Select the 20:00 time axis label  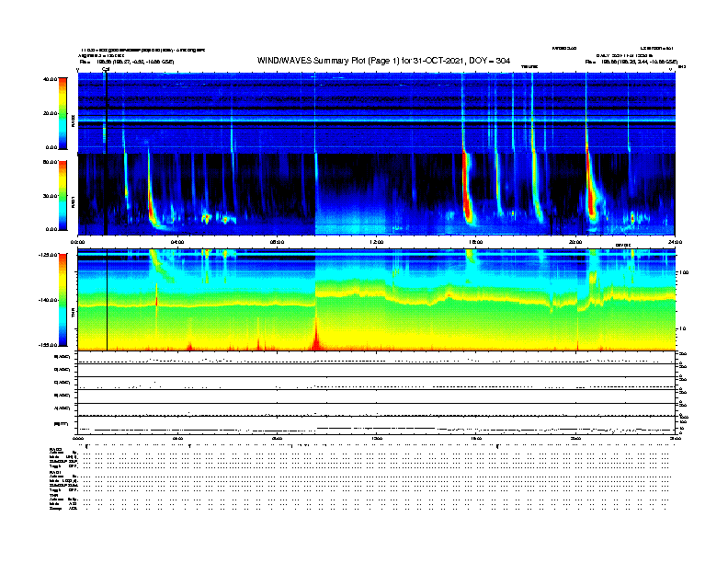pos(575,242)
